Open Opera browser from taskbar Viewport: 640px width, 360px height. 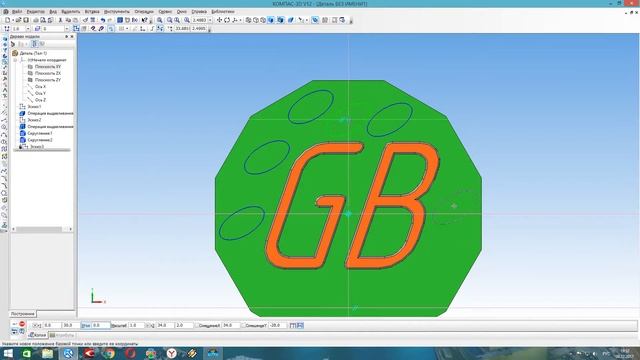(131, 353)
